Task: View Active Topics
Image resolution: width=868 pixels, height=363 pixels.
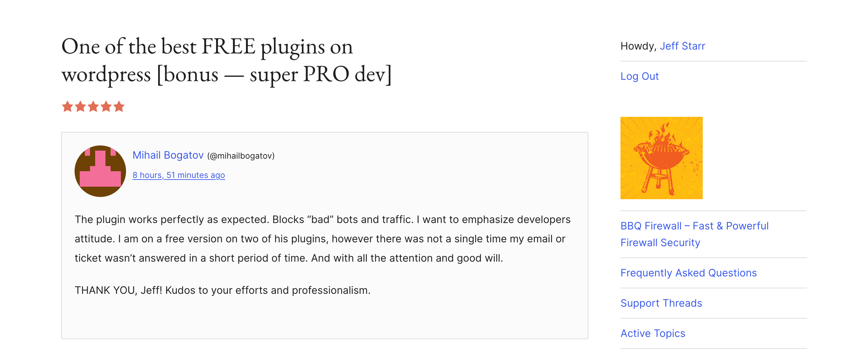Action: 653,333
